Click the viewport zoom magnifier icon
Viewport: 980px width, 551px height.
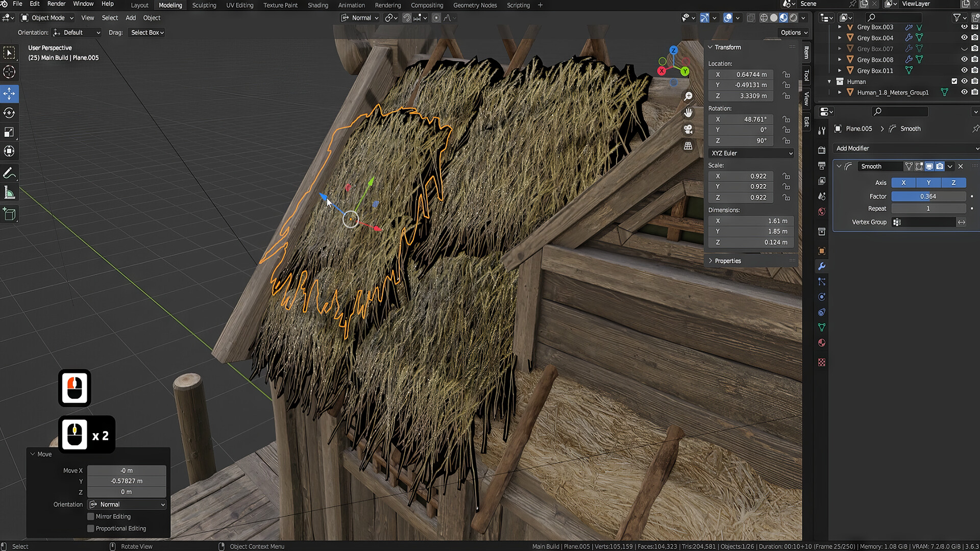688,96
